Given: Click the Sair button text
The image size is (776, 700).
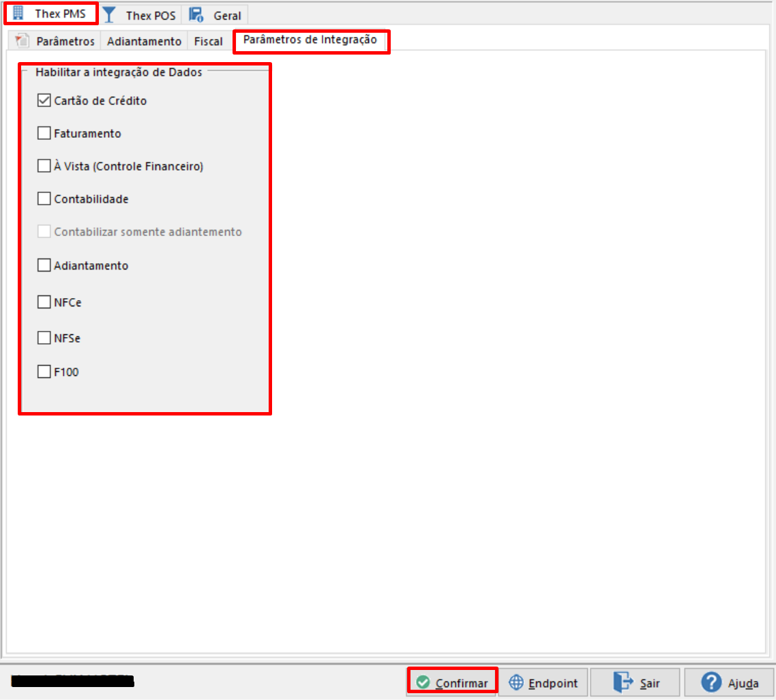Looking at the screenshot, I should (x=650, y=684).
